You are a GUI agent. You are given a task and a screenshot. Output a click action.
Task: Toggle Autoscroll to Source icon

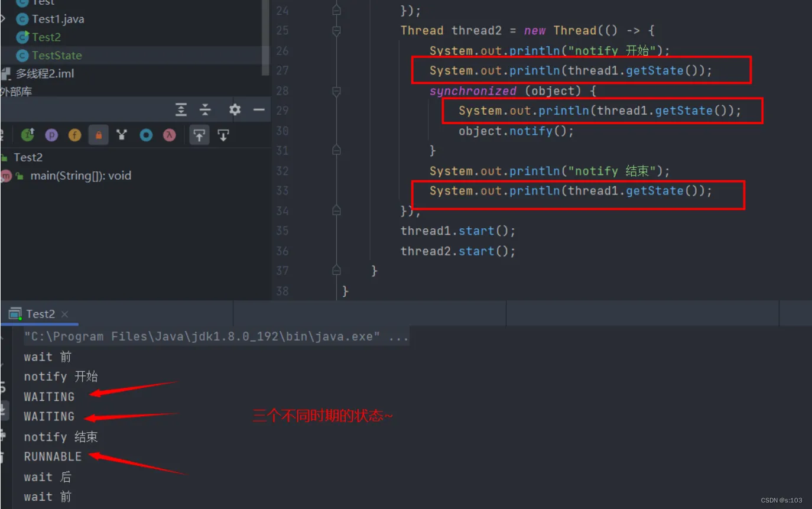click(199, 135)
